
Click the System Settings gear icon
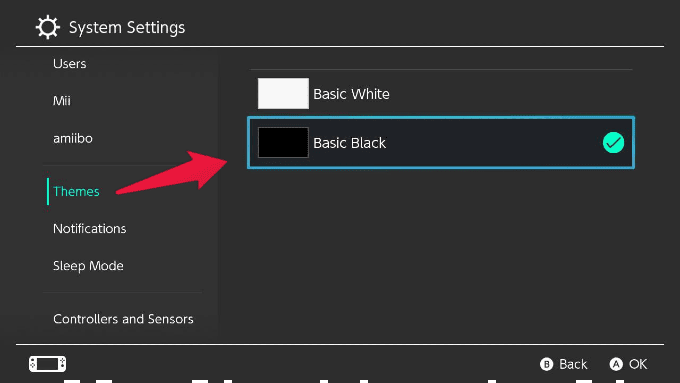47,27
